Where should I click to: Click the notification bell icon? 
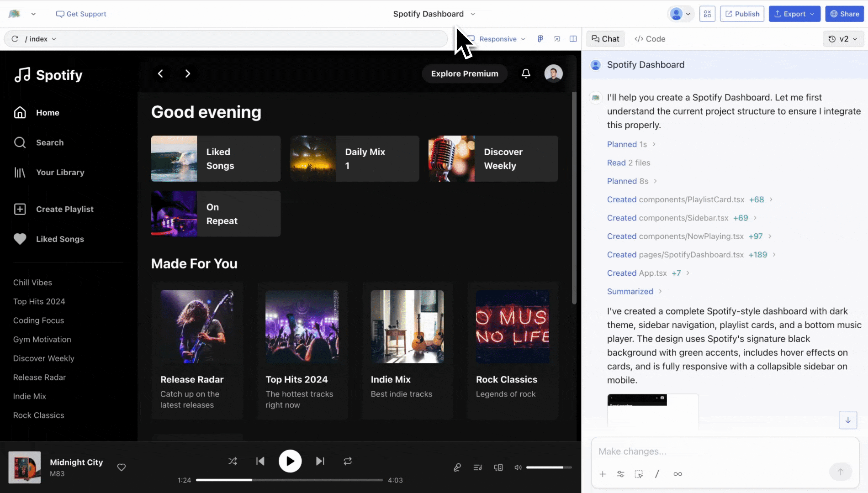526,73
